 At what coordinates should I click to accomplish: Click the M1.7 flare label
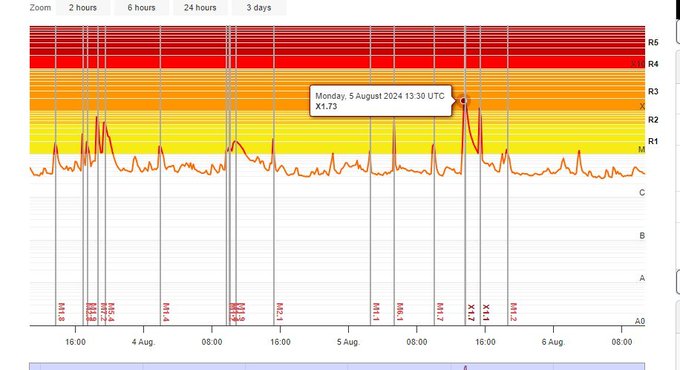(440, 312)
